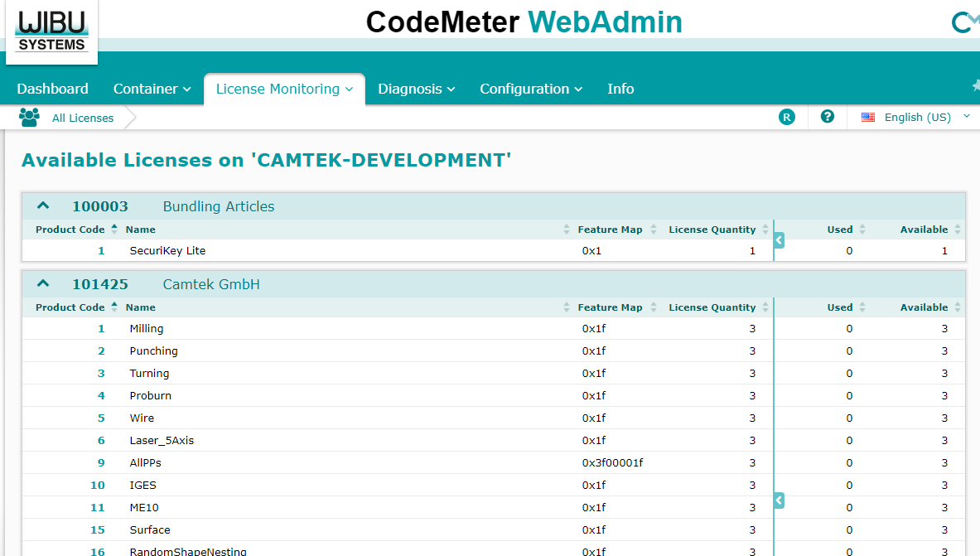The height and width of the screenshot is (556, 980).
Task: Select the '0x3f00001f' feature map value
Action: click(612, 463)
